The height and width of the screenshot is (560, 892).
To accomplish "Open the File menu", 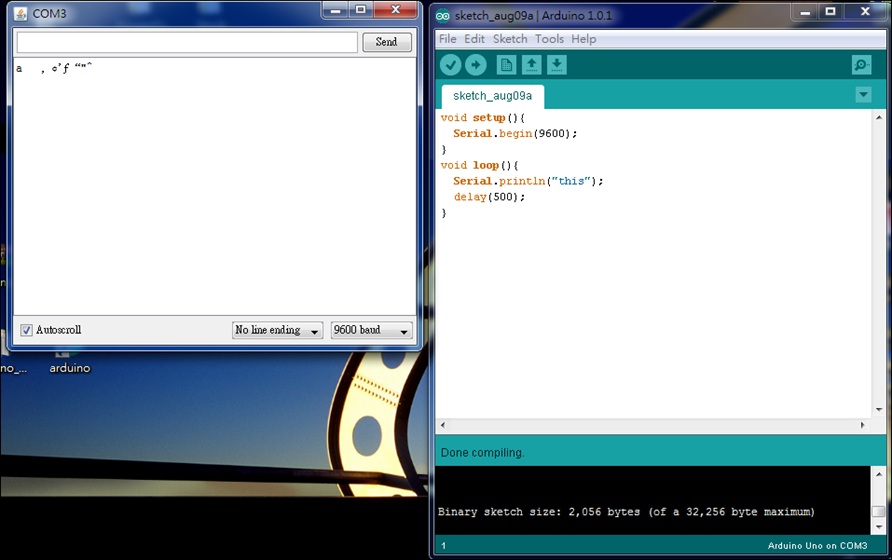I will pos(447,39).
